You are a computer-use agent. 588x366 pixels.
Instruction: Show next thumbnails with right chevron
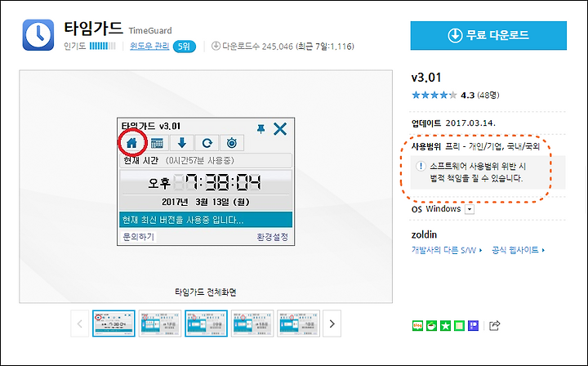click(332, 324)
